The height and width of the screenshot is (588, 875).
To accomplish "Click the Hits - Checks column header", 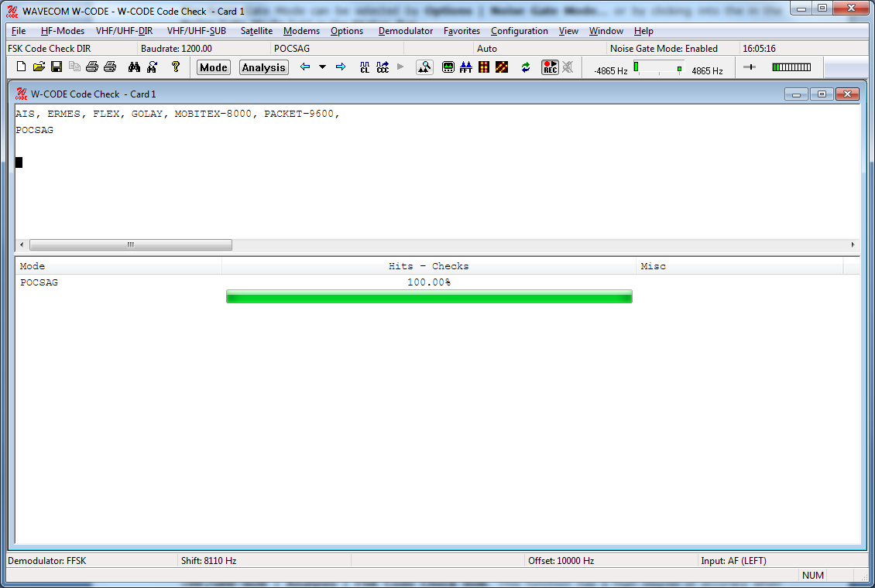I will (x=428, y=266).
